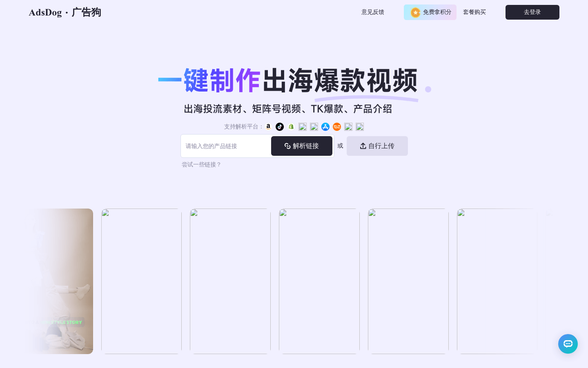This screenshot has height=368, width=588.
Task: Focus the product link input field
Action: coord(226,146)
